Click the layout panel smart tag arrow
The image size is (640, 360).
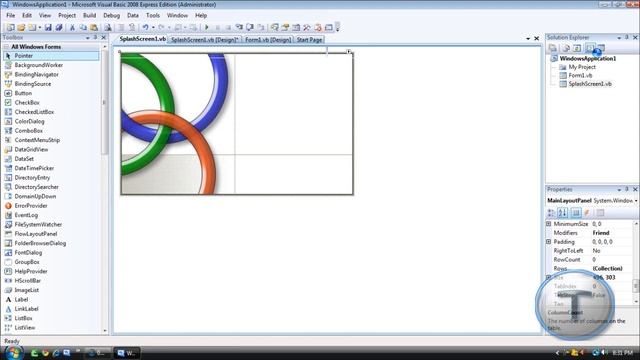[349, 52]
